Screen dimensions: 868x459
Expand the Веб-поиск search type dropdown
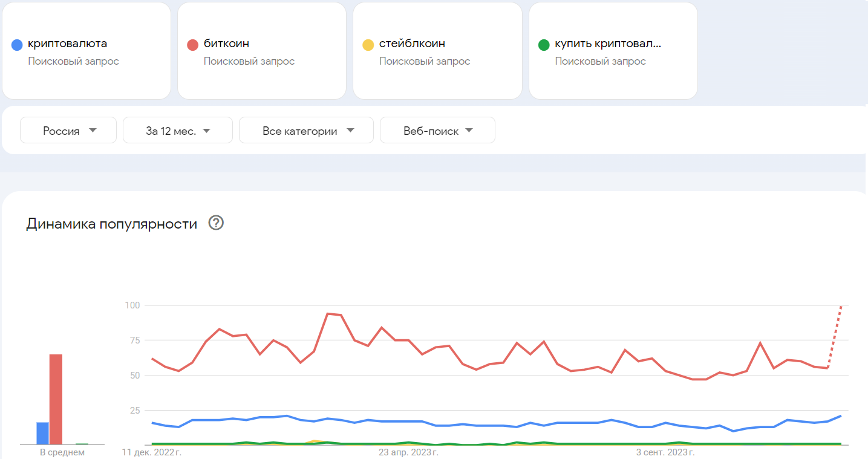(x=437, y=131)
